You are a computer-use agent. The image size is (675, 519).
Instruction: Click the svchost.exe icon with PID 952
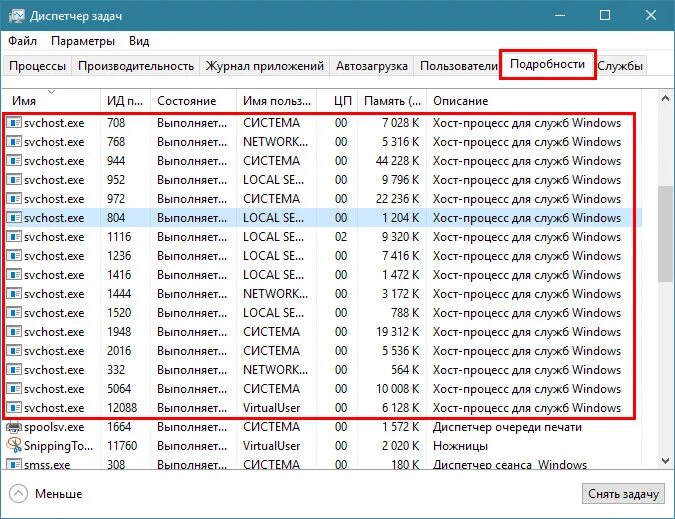click(14, 179)
